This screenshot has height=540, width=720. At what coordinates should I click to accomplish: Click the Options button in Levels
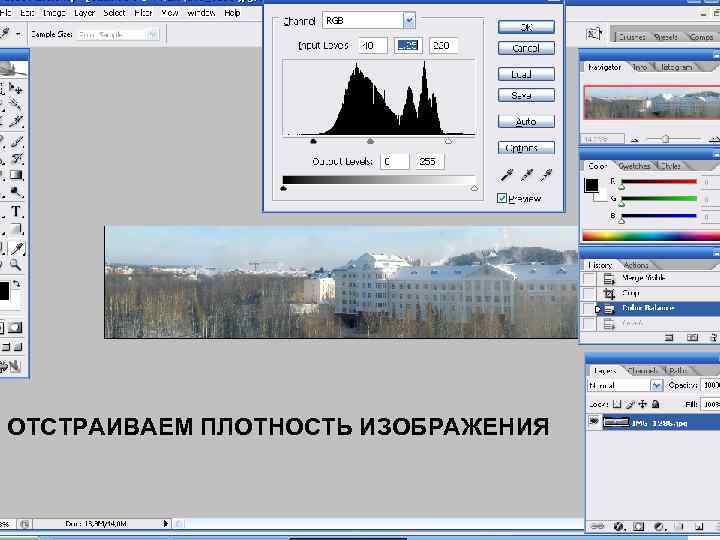526,148
